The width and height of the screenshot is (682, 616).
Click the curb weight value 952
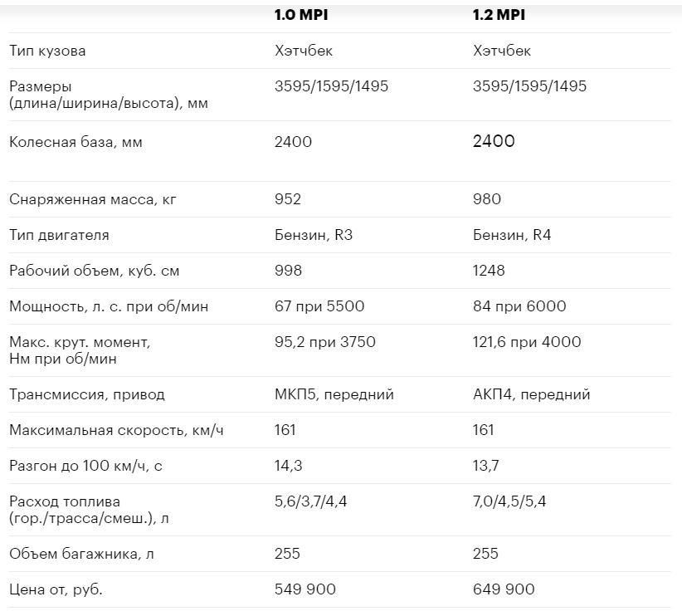[288, 199]
